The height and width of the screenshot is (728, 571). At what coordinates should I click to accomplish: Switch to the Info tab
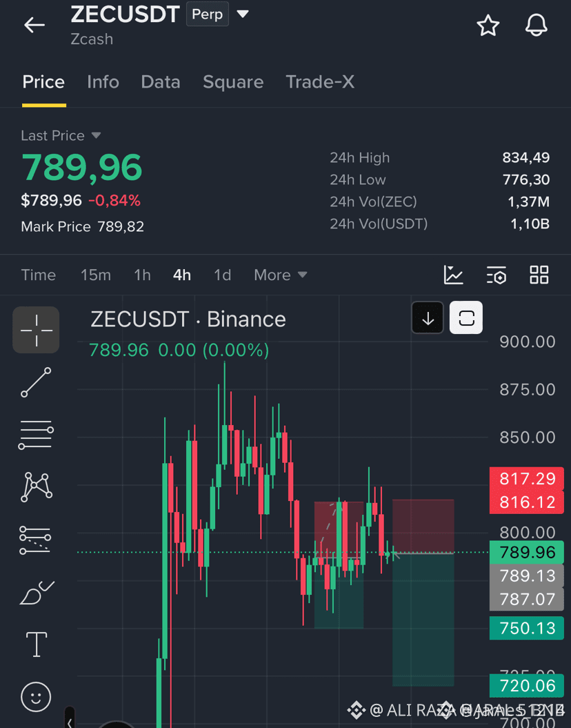click(103, 82)
